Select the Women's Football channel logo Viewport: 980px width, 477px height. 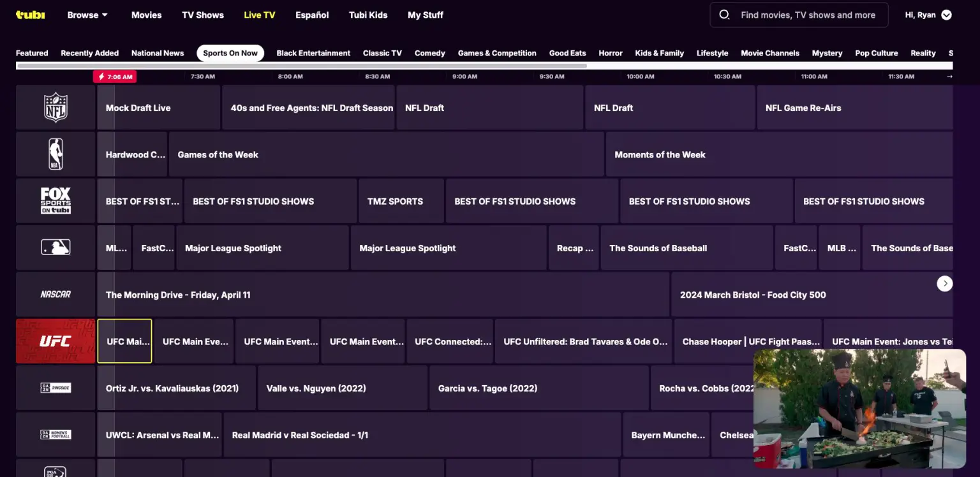(x=56, y=434)
